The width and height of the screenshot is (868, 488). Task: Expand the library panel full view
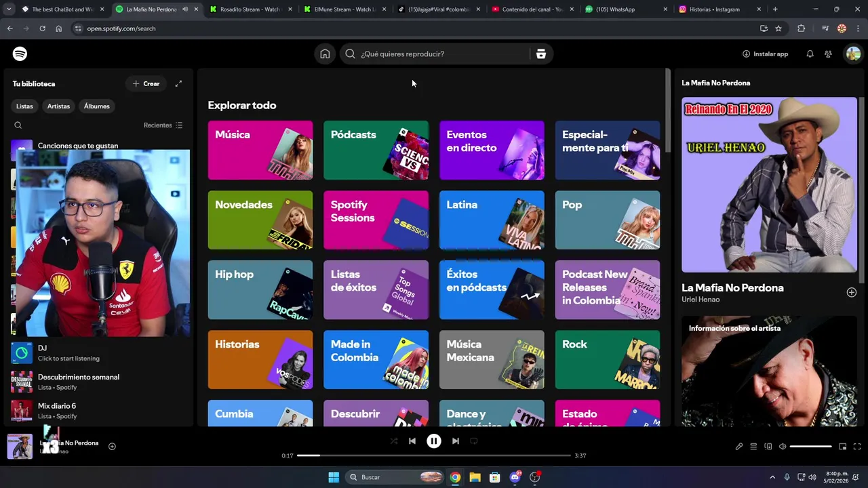tap(178, 83)
